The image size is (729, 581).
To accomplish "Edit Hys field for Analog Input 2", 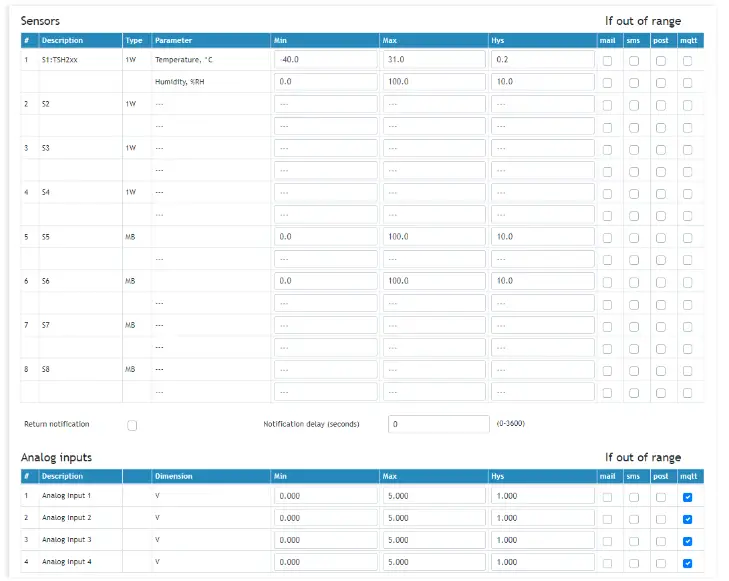I will [543, 518].
